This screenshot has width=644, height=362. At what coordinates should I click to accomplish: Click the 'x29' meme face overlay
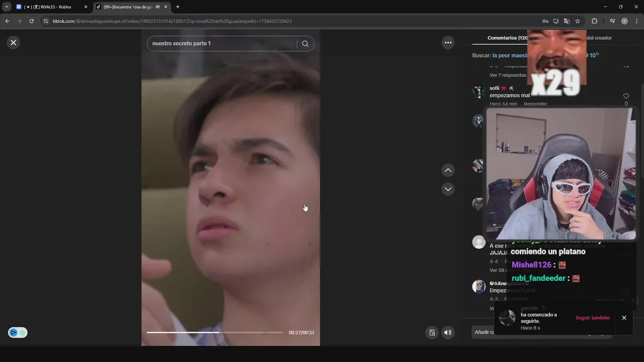556,63
